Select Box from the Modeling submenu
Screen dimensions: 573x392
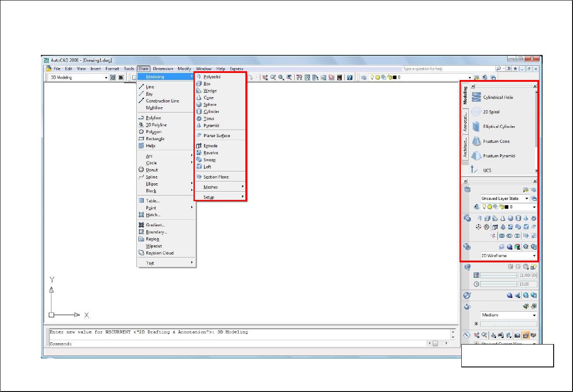tap(207, 83)
